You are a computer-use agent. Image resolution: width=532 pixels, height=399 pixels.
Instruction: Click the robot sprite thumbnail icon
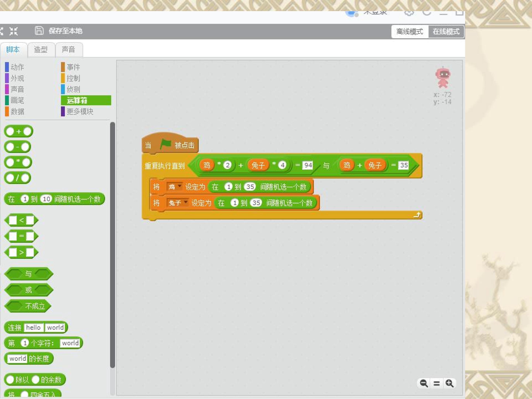tap(443, 77)
